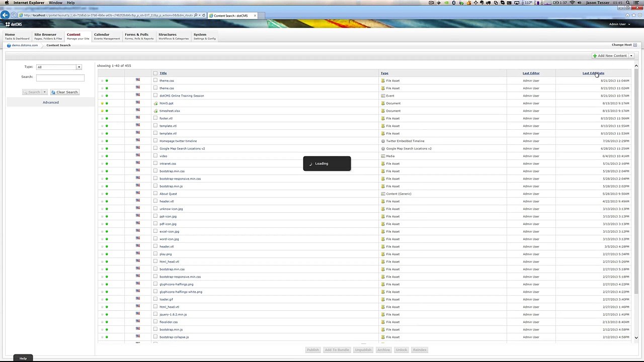Click green status dot for intranet.css
The image size is (644, 362).
pyautogui.click(x=107, y=163)
